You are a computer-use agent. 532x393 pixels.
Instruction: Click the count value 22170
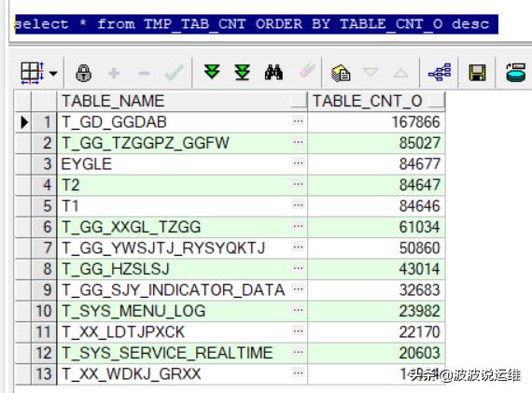tap(420, 332)
